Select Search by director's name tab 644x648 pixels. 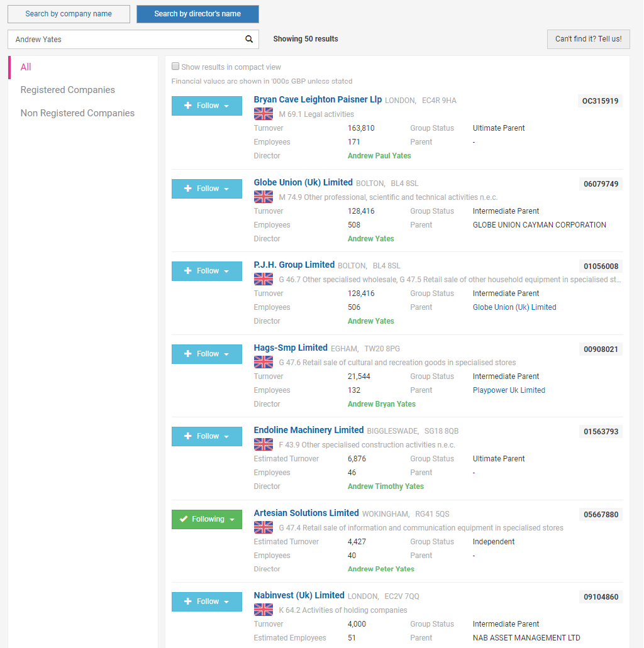pyautogui.click(x=197, y=14)
